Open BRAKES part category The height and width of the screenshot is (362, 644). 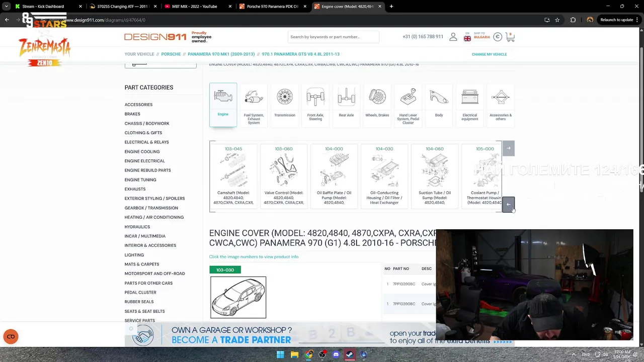(132, 114)
